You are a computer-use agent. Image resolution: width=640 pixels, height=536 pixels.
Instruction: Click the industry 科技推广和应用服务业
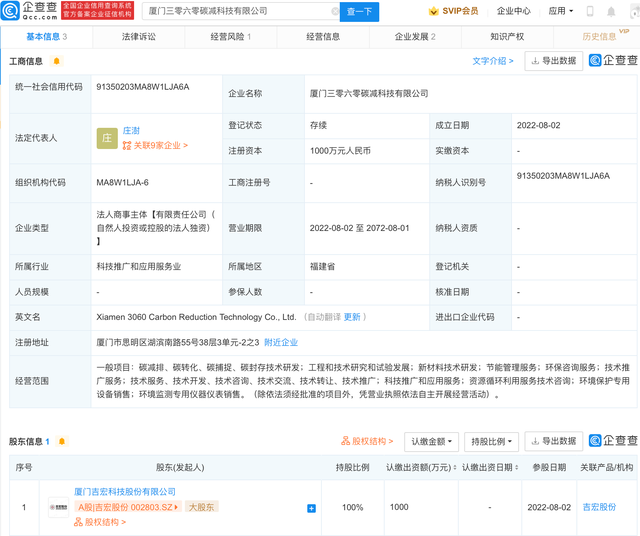tap(139, 267)
